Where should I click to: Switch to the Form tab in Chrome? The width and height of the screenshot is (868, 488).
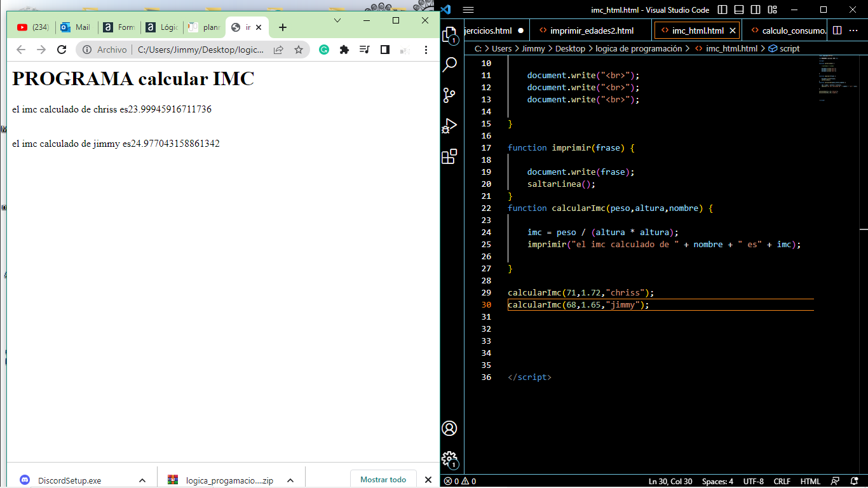point(119,27)
